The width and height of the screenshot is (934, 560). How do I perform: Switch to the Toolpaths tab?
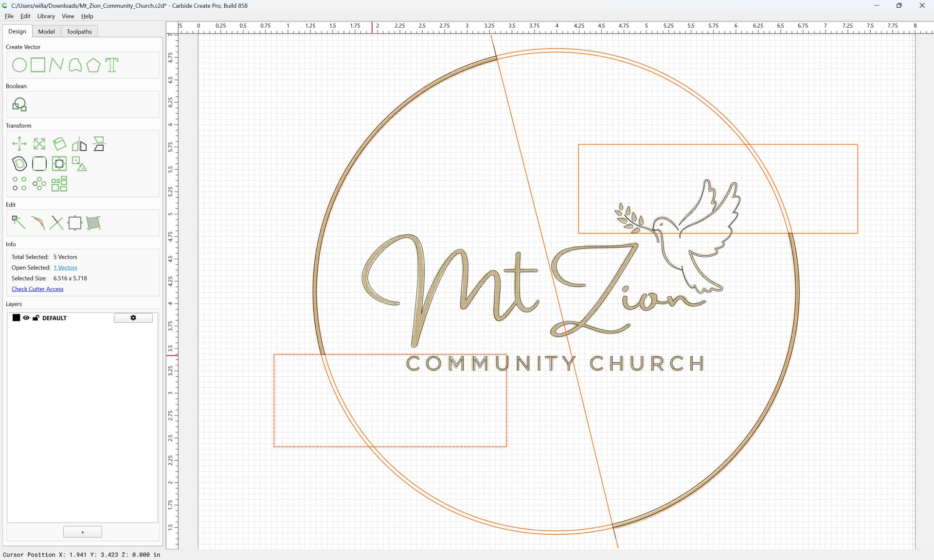click(79, 32)
